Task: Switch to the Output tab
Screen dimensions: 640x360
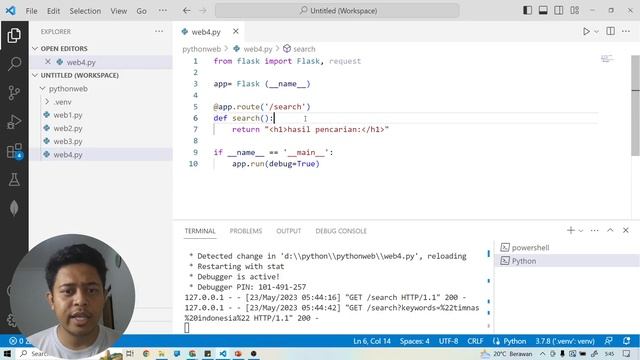Action: point(289,231)
